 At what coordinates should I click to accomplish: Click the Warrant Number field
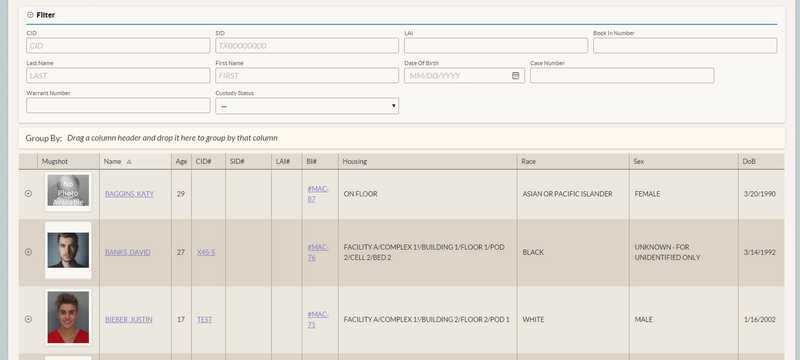coord(118,106)
